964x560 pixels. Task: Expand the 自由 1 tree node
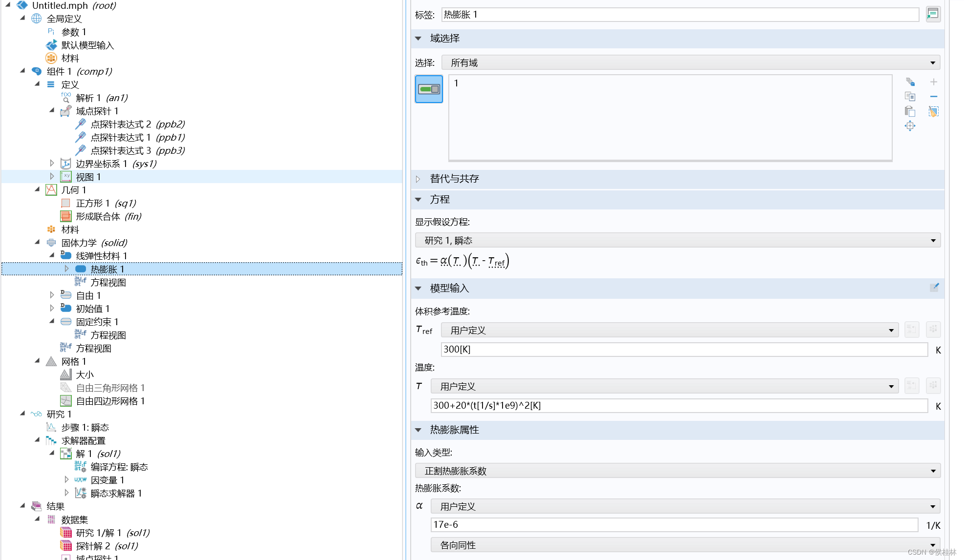point(52,295)
